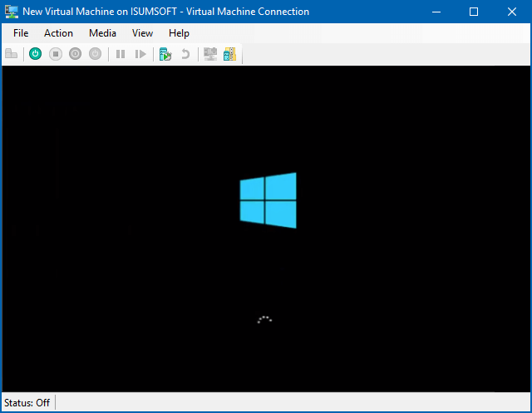
Task: Pause the virtual machine
Action: (121, 54)
